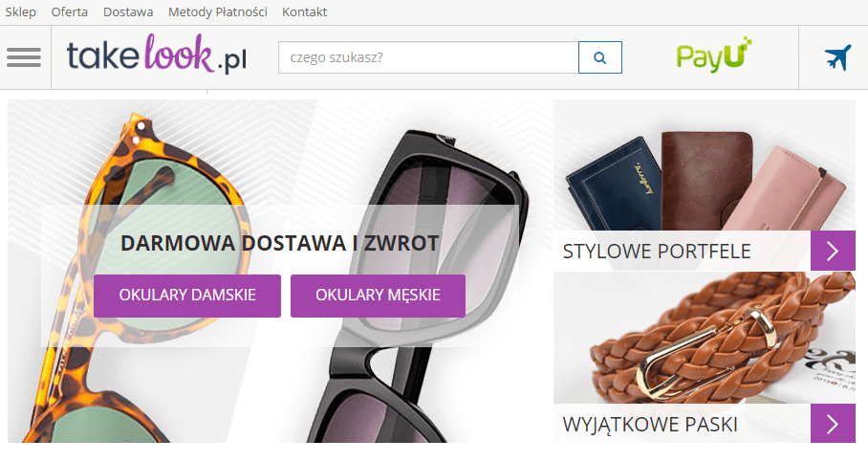Click the Darmowa Dostawa i Zwrot heading
Viewport: 868px width, 462px height.
point(279,243)
